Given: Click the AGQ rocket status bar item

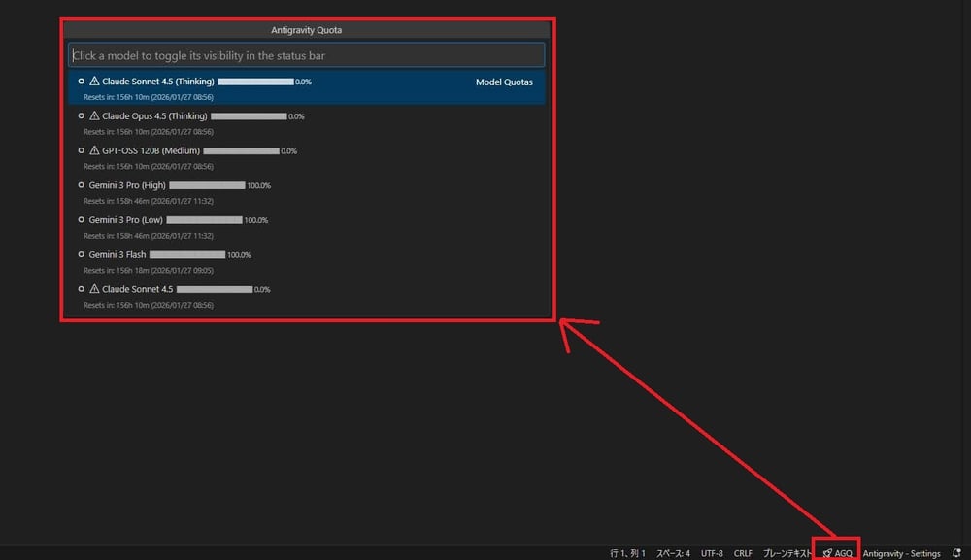Looking at the screenshot, I should pyautogui.click(x=837, y=553).
